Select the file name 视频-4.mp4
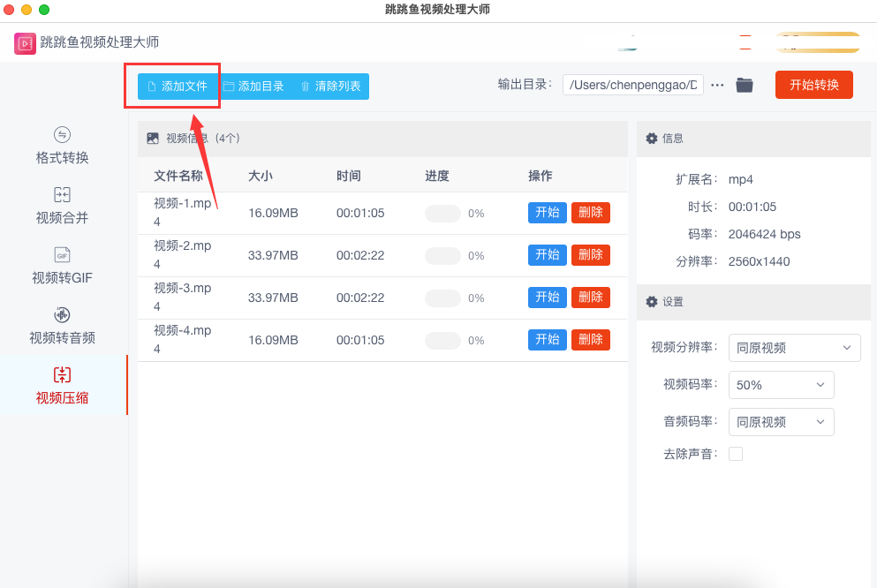 182,340
